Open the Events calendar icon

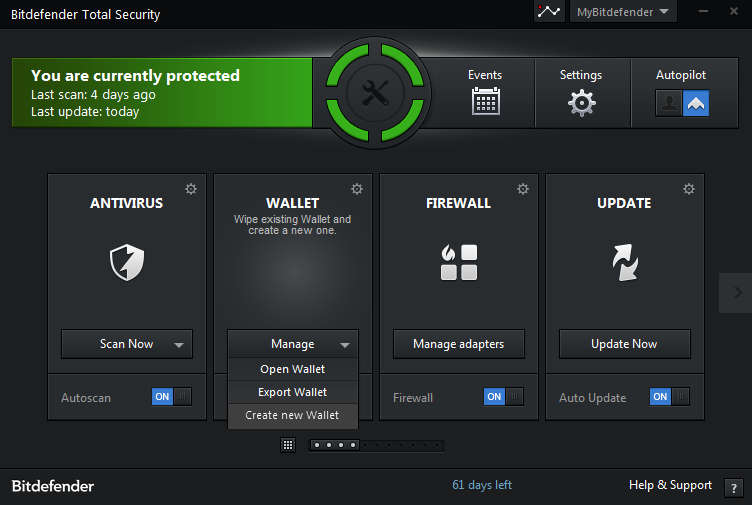[485, 101]
